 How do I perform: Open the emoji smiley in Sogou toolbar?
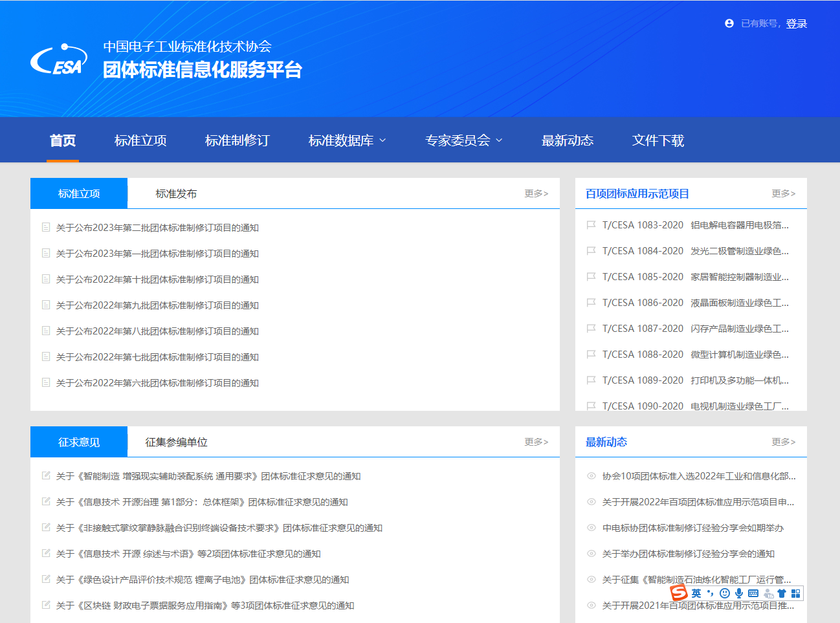pos(725,593)
